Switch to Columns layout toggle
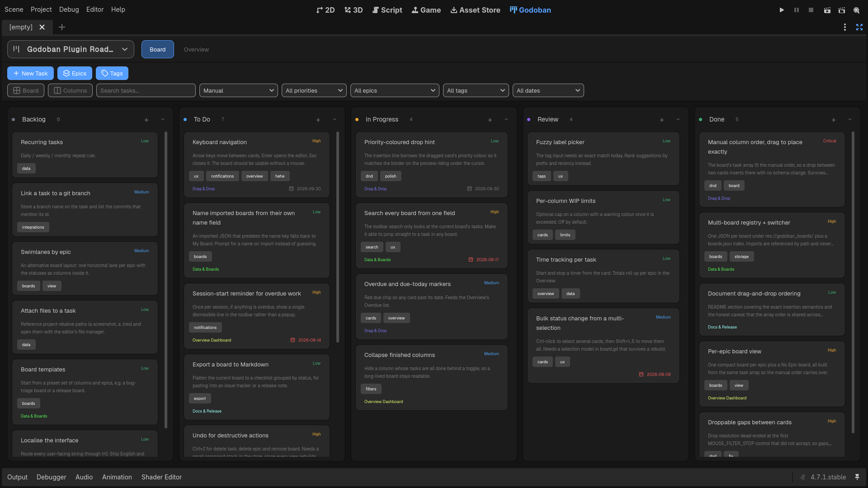 [x=70, y=90]
